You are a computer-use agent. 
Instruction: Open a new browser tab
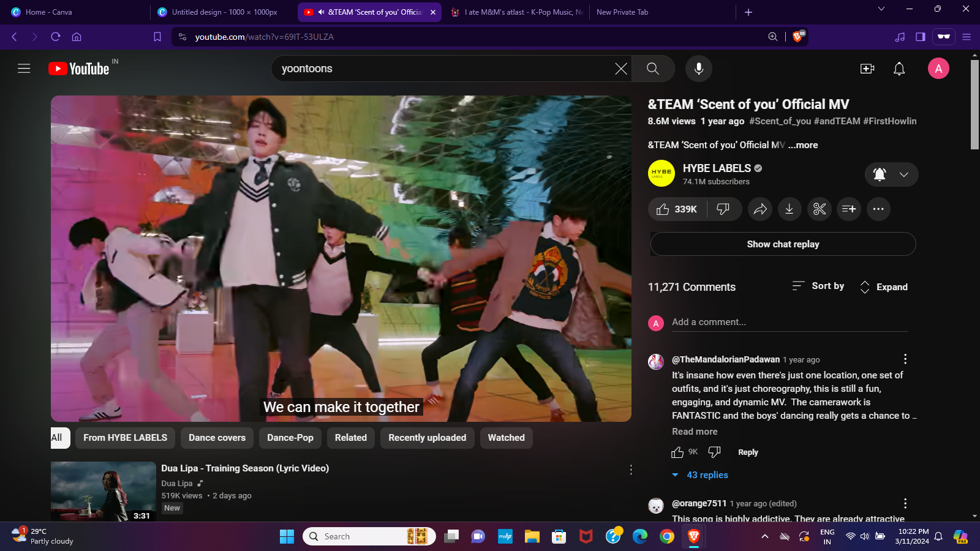[x=748, y=12]
